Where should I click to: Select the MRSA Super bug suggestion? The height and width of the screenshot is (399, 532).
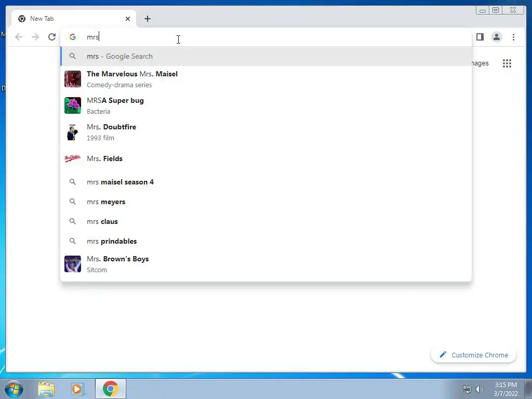point(266,105)
